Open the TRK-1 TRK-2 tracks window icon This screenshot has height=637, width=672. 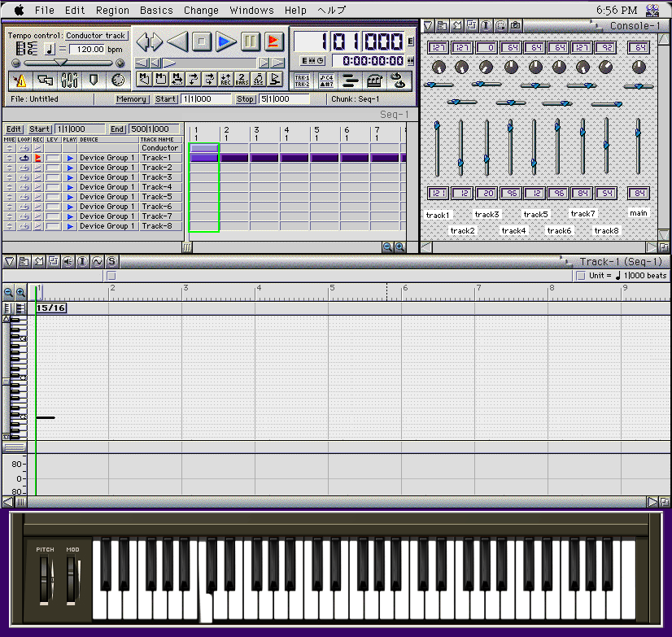tap(302, 80)
